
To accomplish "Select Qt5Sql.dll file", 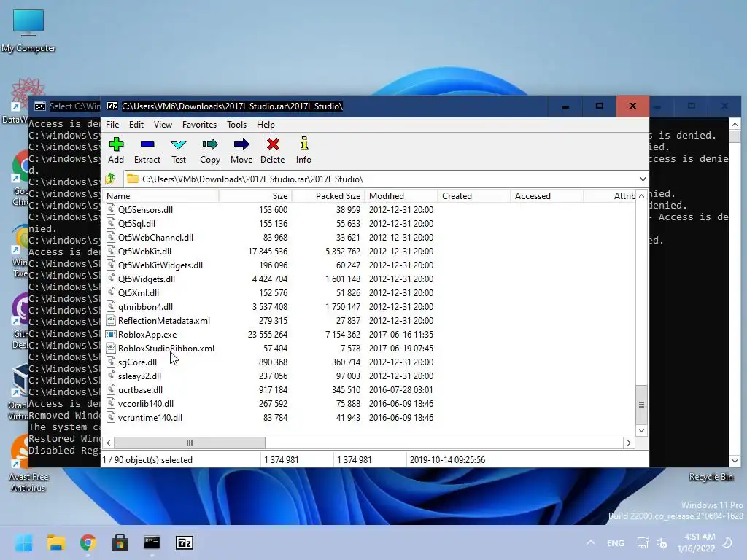I will (x=136, y=223).
